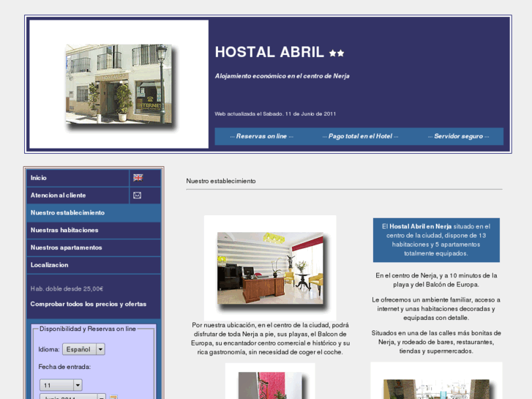Click the hostal facade photo in header

pyautogui.click(x=119, y=84)
